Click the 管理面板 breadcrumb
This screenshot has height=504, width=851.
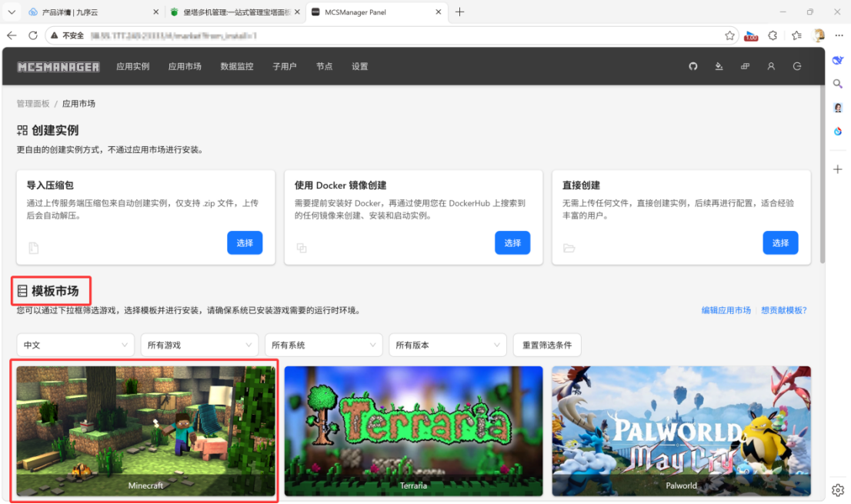[33, 104]
